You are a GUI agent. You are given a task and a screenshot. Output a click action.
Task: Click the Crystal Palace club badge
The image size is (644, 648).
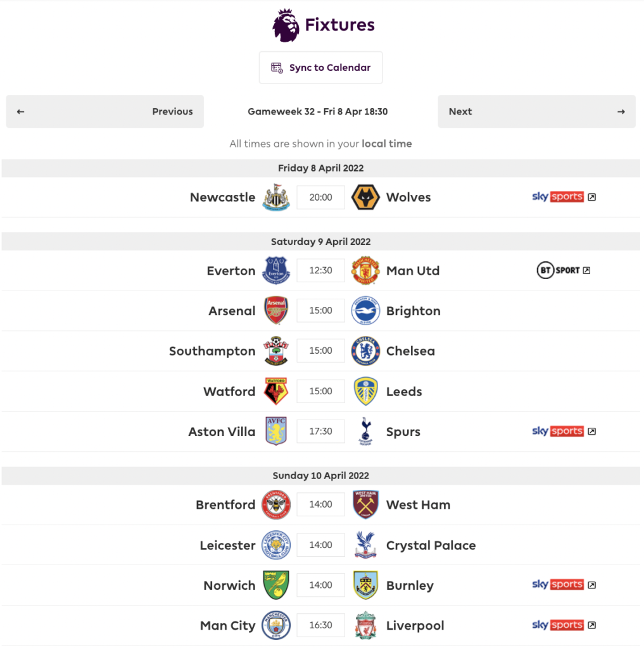coord(365,545)
